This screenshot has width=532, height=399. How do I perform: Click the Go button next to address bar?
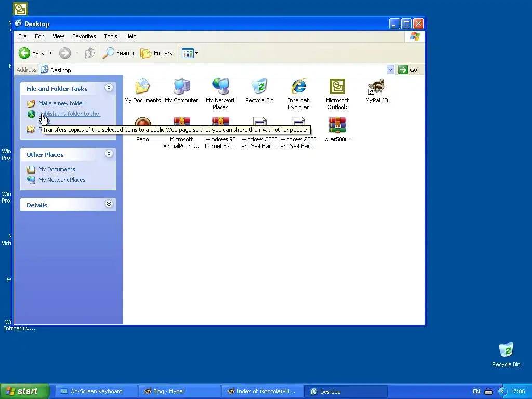408,70
